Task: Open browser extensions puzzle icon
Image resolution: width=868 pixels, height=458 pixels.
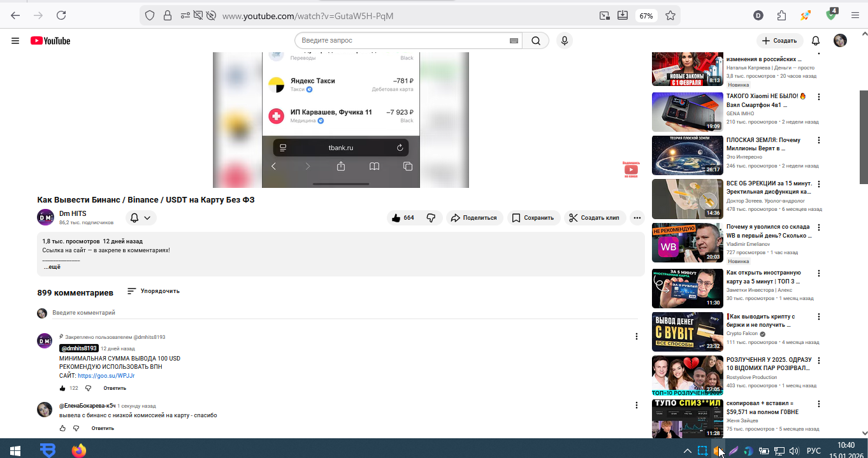Action: pyautogui.click(x=781, y=15)
